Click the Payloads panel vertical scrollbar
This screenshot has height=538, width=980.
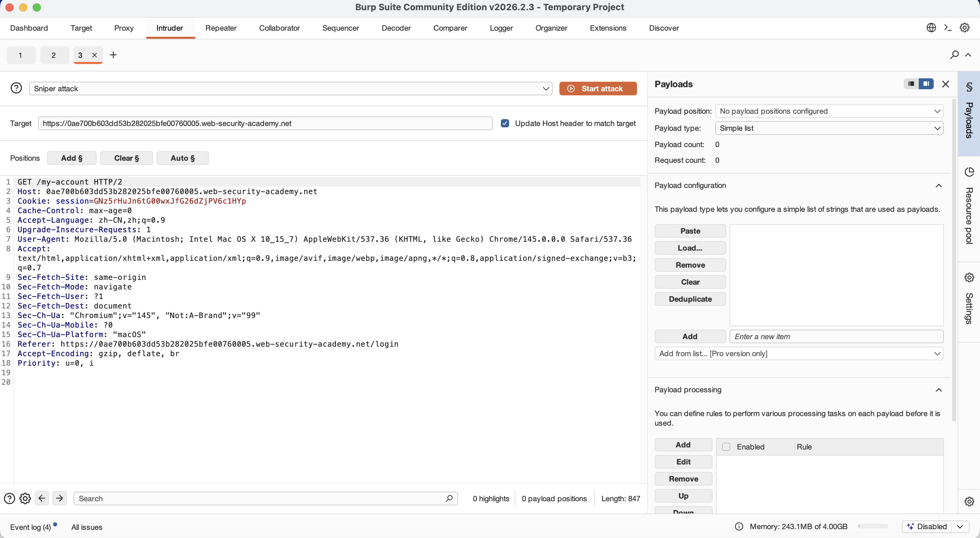[x=954, y=260]
